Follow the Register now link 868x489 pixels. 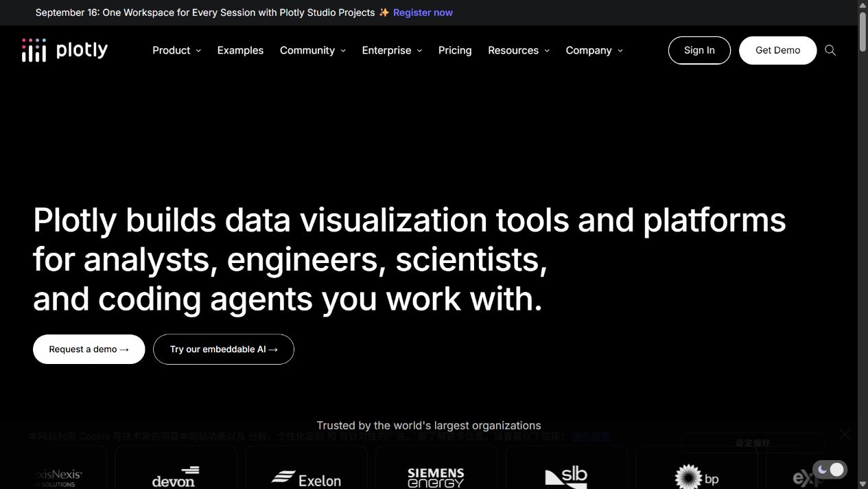(423, 12)
